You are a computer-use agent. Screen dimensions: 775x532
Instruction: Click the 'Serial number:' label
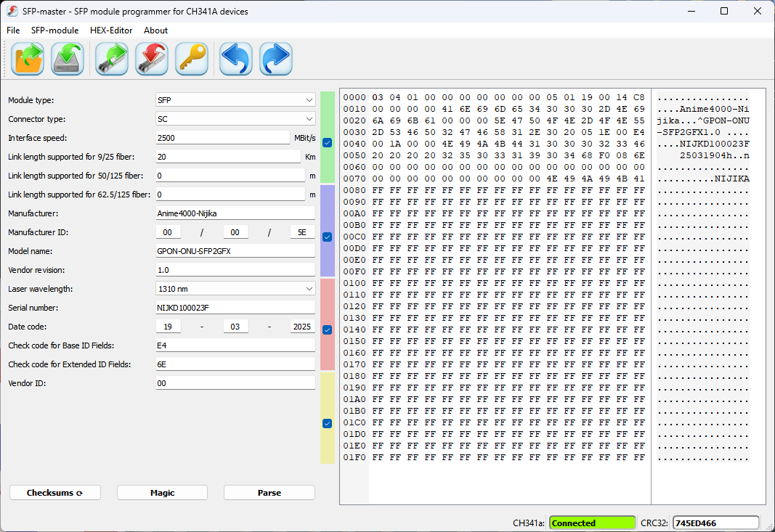click(33, 307)
